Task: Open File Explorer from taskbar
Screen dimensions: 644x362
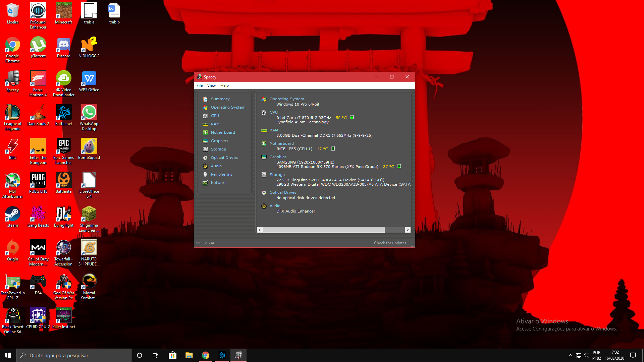Action: [189, 355]
